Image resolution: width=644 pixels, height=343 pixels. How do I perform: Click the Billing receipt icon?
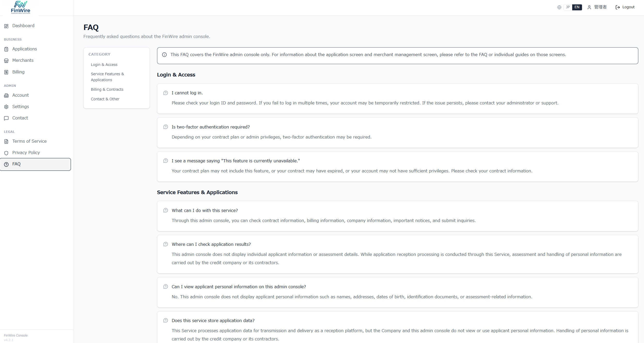click(x=6, y=72)
